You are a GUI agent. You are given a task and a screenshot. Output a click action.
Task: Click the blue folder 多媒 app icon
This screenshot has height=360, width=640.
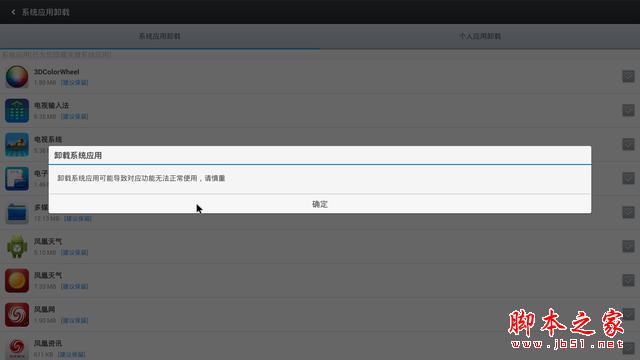pos(17,212)
